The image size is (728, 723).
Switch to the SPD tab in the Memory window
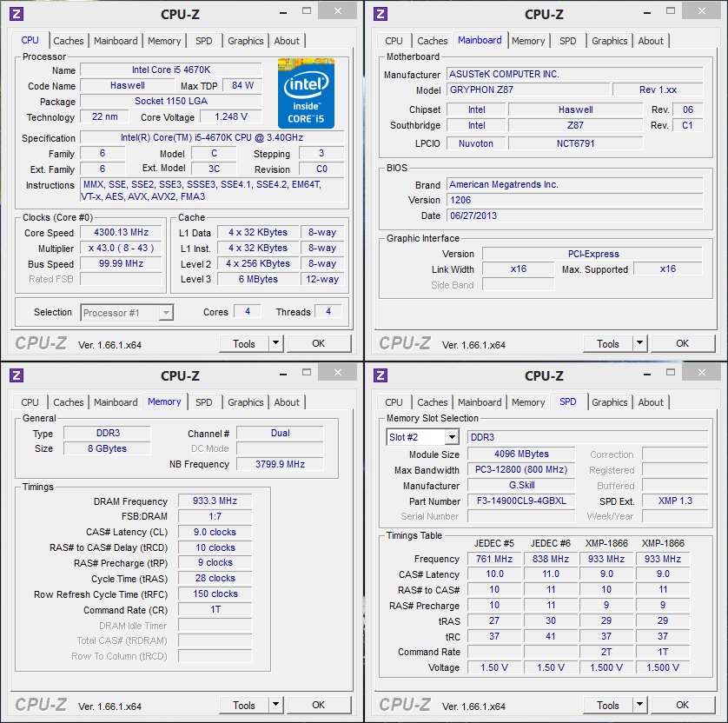(x=203, y=402)
